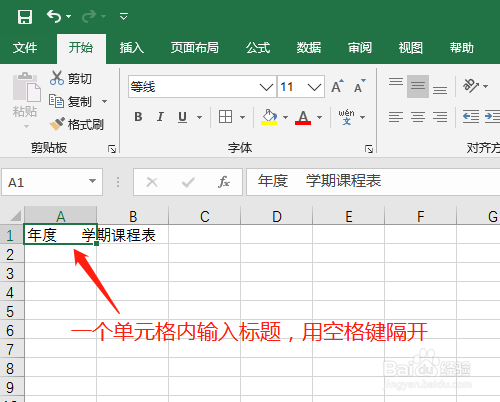Expand the underline style dropdown arrow
The height and width of the screenshot is (402, 500).
point(199,117)
